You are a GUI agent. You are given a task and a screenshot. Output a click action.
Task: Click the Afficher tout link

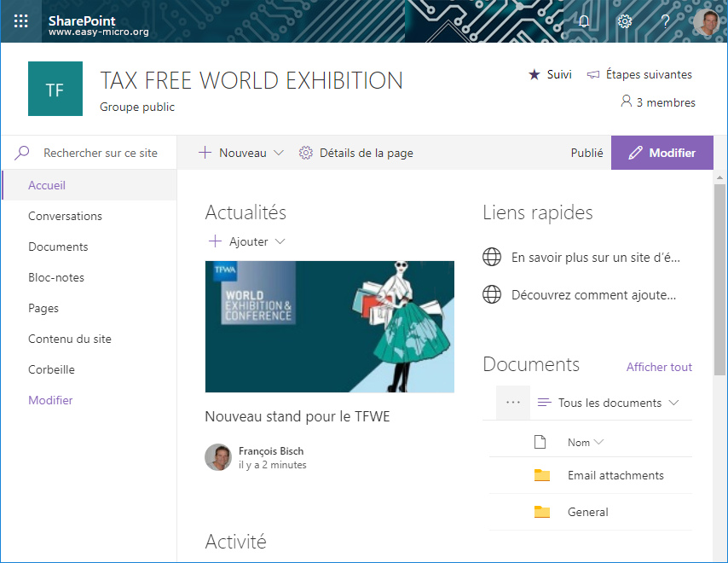click(x=659, y=367)
